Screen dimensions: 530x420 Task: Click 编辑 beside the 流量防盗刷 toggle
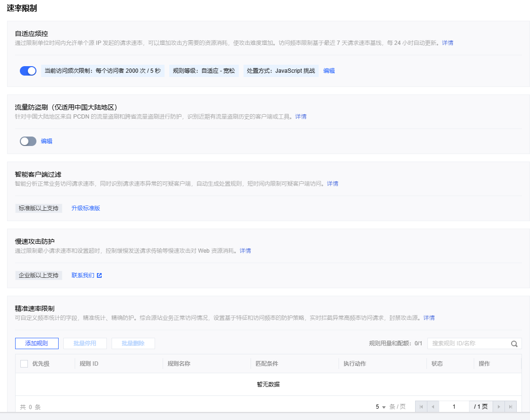coord(47,141)
